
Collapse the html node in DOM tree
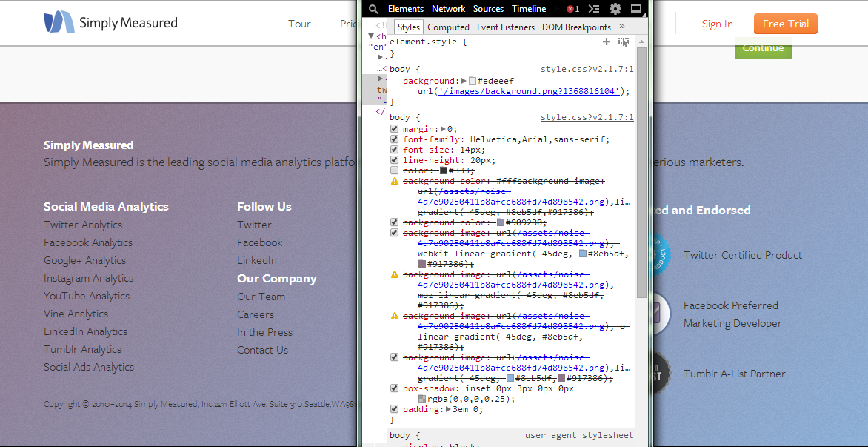pyautogui.click(x=372, y=36)
